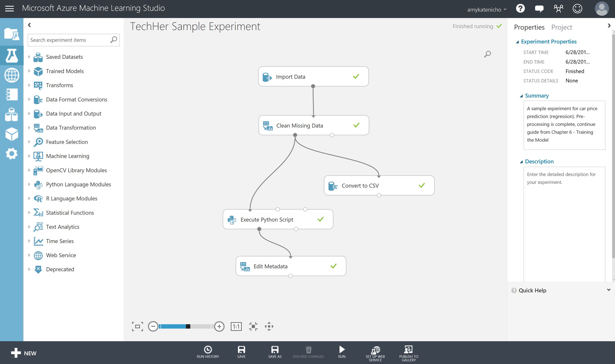Open the hamburger menu
The height and width of the screenshot is (364, 615).
[x=10, y=9]
